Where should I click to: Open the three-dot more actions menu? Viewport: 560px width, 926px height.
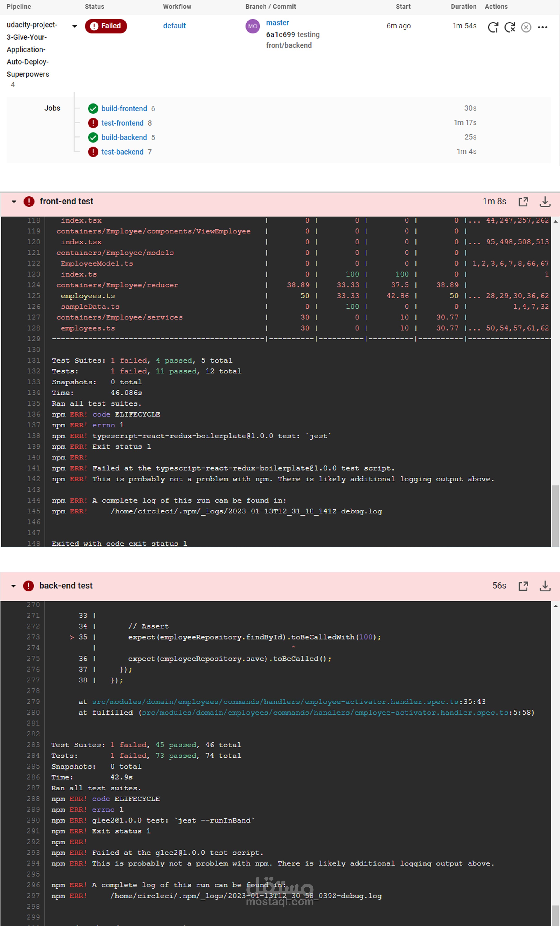pyautogui.click(x=542, y=27)
